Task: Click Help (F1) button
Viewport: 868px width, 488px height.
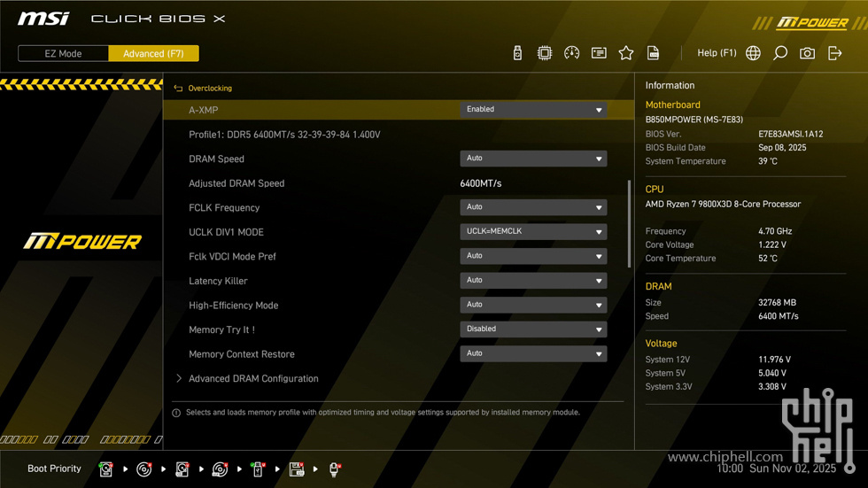Action: 717,53
